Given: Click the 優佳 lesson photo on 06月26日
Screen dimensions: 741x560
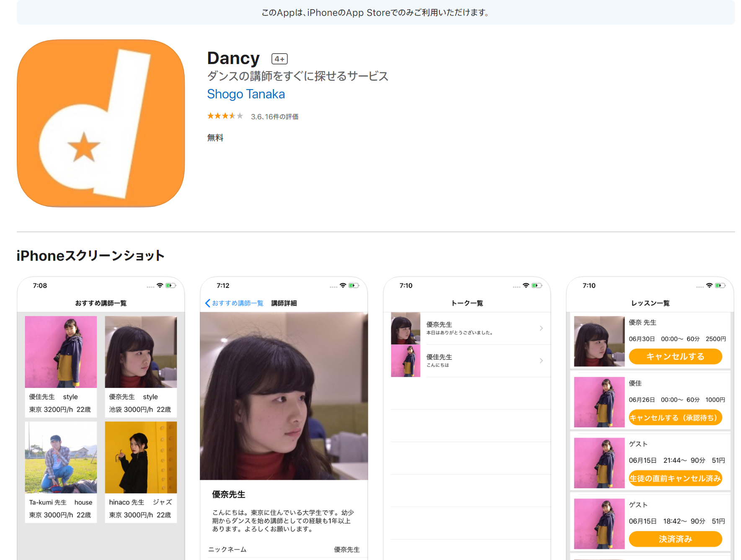Looking at the screenshot, I should tap(599, 402).
